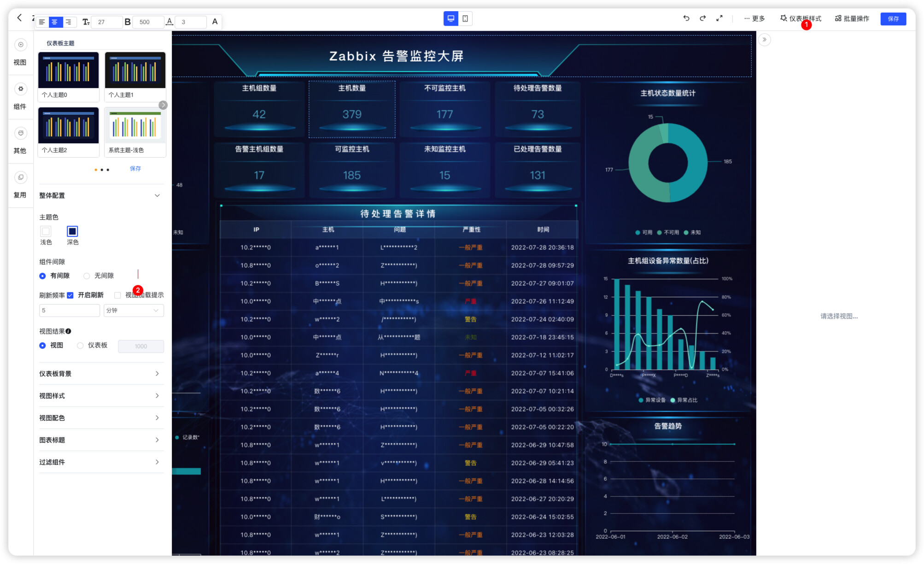
Task: Click 严重性 table column header
Action: (x=471, y=229)
